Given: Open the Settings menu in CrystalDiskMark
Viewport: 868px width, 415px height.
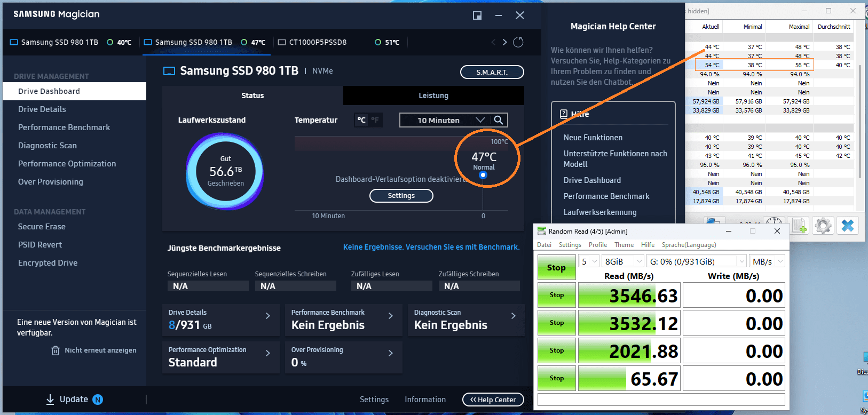Looking at the screenshot, I should [x=570, y=245].
